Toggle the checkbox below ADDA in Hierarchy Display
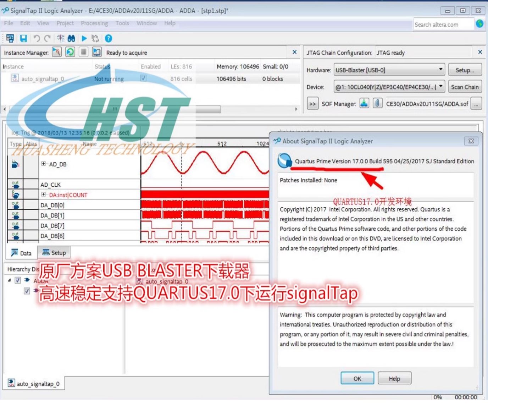Image resolution: width=532 pixels, height=411 pixels. 27,291
